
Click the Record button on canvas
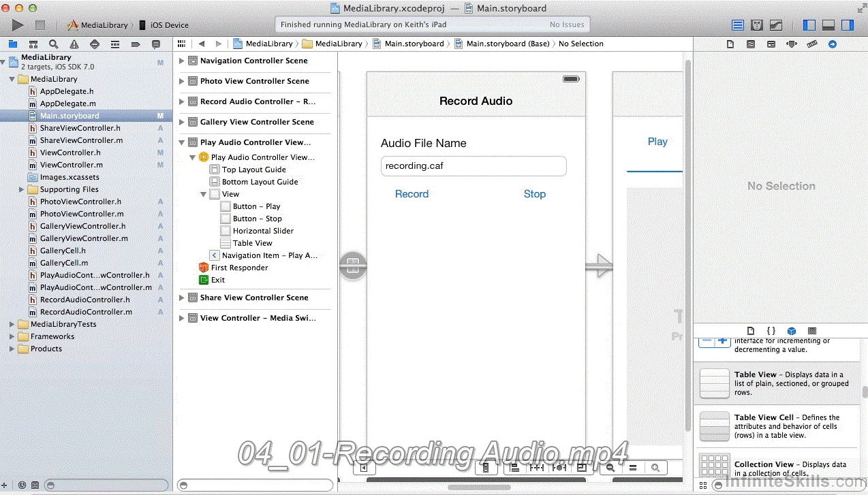(412, 194)
